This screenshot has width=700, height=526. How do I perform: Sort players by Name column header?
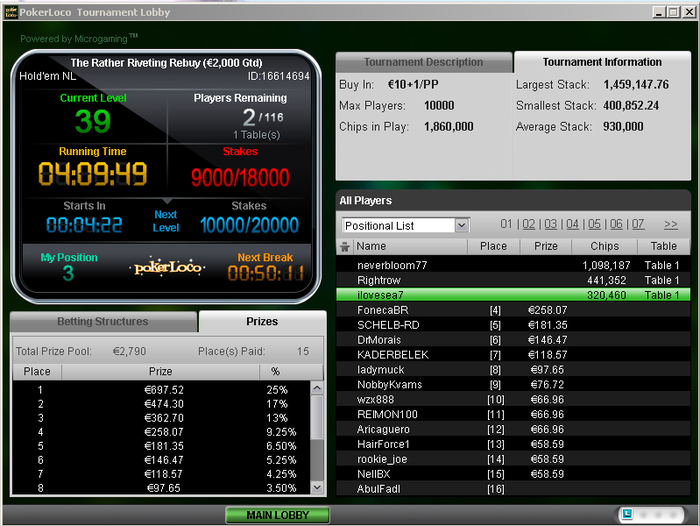(x=410, y=246)
